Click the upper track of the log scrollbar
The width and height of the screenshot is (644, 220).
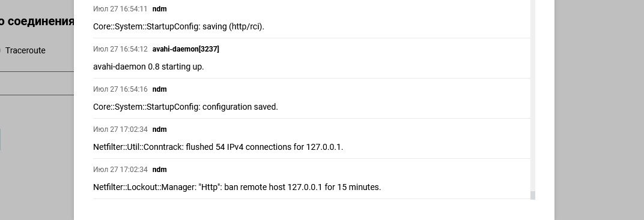point(533,94)
